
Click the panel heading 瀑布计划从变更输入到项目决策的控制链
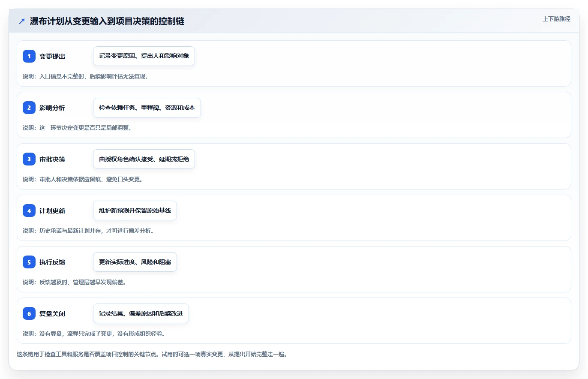point(107,21)
